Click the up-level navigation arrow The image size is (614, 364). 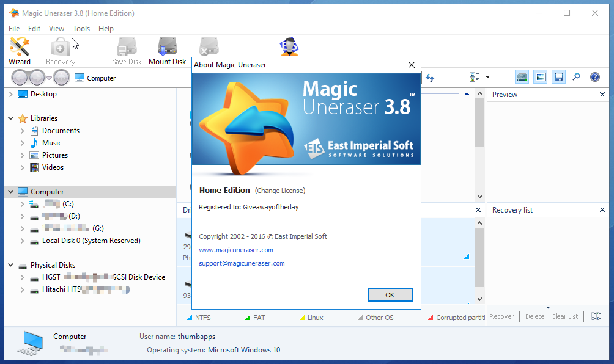point(62,78)
